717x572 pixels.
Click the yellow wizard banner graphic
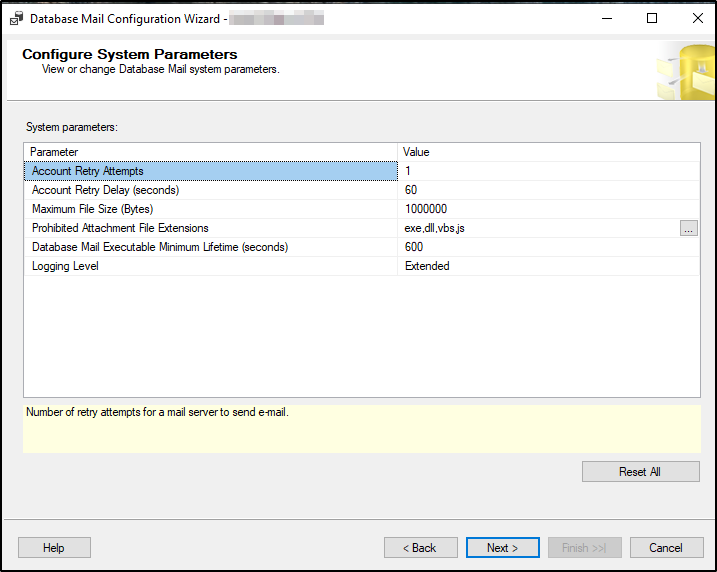pos(685,72)
